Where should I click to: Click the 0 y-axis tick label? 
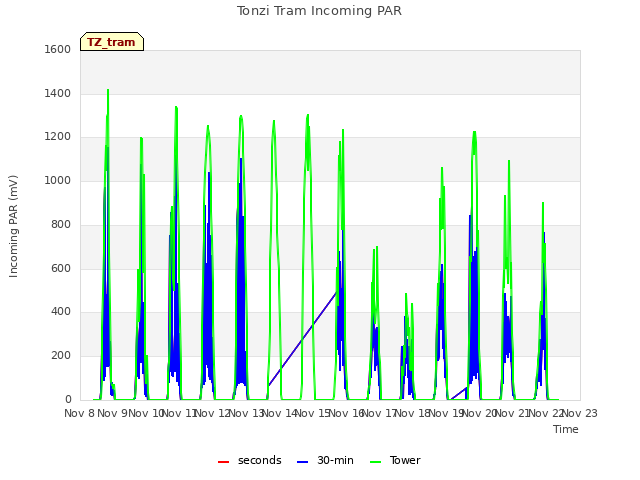click(x=68, y=399)
